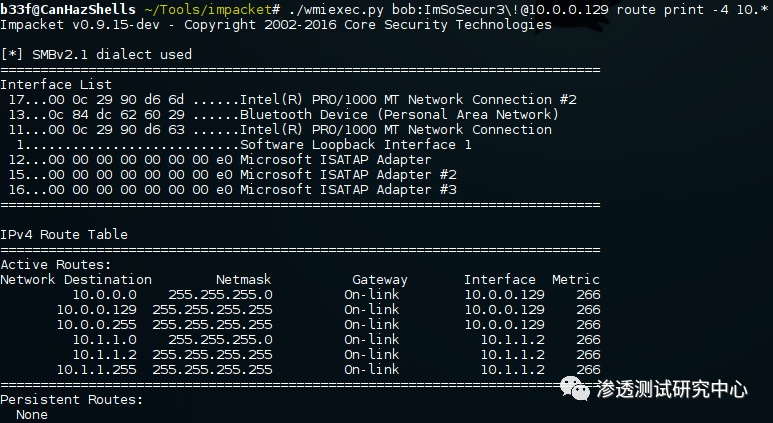Image resolution: width=773 pixels, height=423 pixels.
Task: Click the Persistent Routes label
Action: (x=72, y=399)
